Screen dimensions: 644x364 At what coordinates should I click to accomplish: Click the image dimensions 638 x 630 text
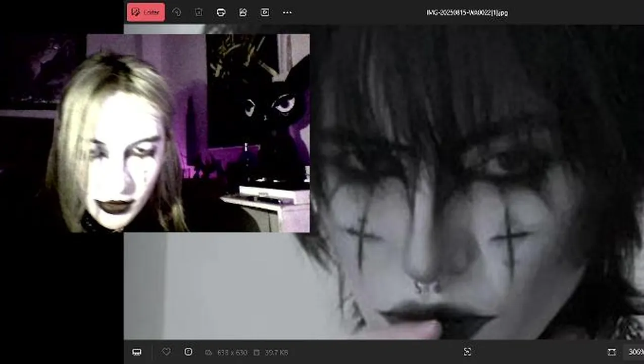[x=232, y=352]
